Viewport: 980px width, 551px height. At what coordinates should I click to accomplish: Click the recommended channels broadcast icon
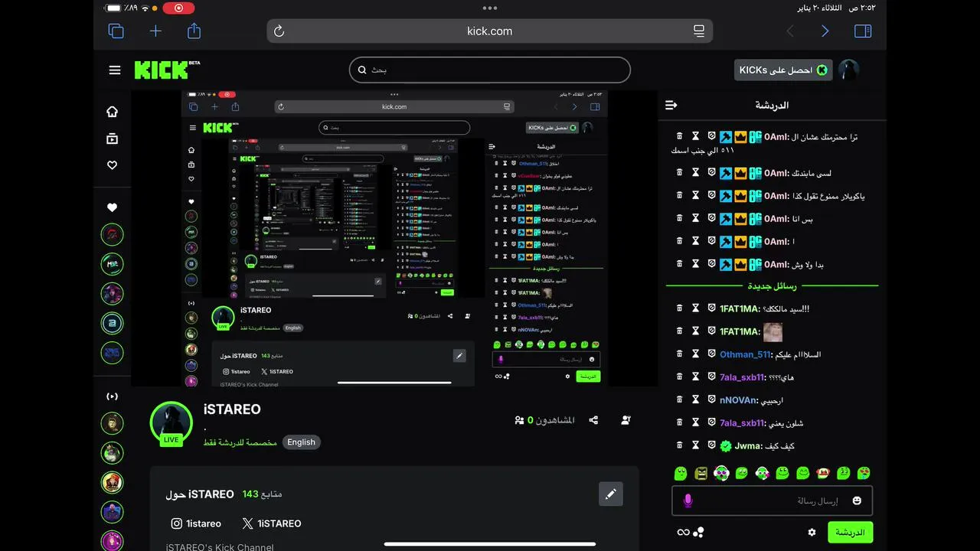[113, 396]
